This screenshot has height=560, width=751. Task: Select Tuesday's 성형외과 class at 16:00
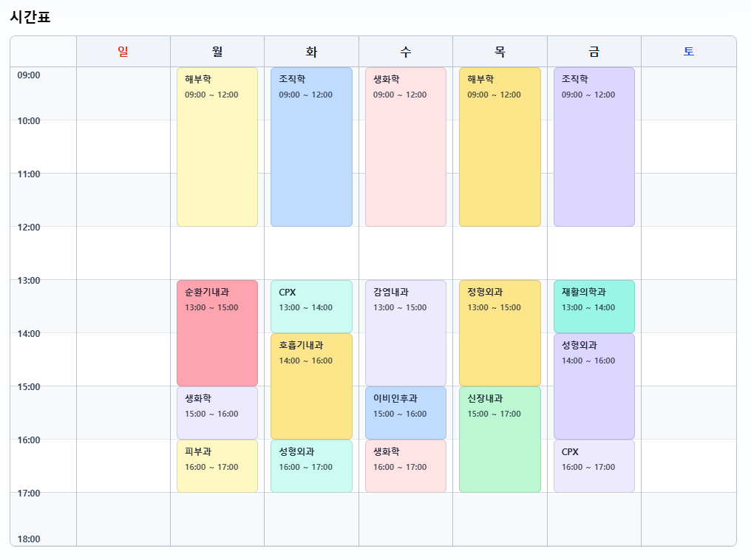311,466
